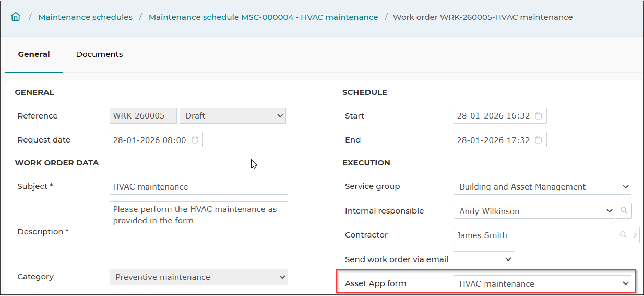644x296 pixels.
Task: Expand Internal responsible Andy Wilkinson dropdown
Action: point(534,211)
